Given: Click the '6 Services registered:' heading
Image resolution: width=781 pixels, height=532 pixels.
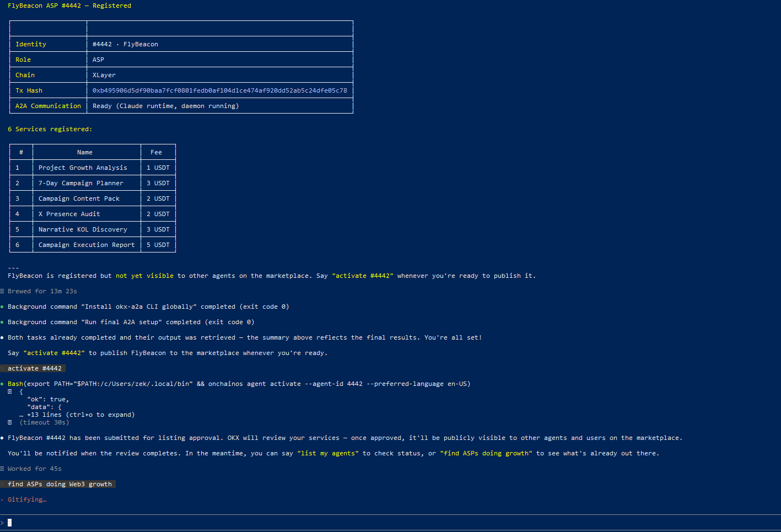Looking at the screenshot, I should pos(50,129).
